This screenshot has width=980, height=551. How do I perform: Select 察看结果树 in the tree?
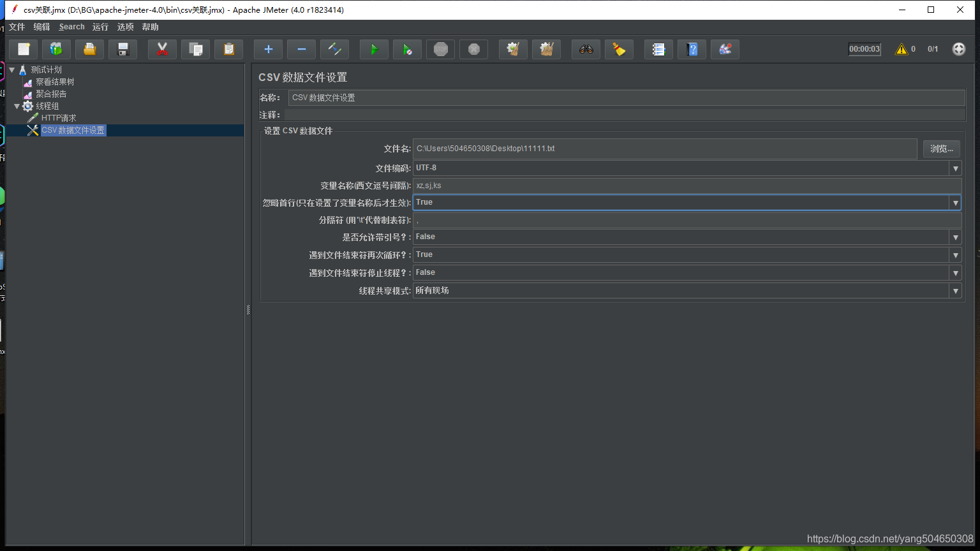pyautogui.click(x=55, y=82)
